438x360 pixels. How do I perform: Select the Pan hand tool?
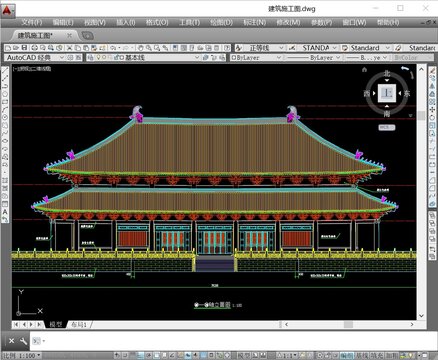[141, 48]
